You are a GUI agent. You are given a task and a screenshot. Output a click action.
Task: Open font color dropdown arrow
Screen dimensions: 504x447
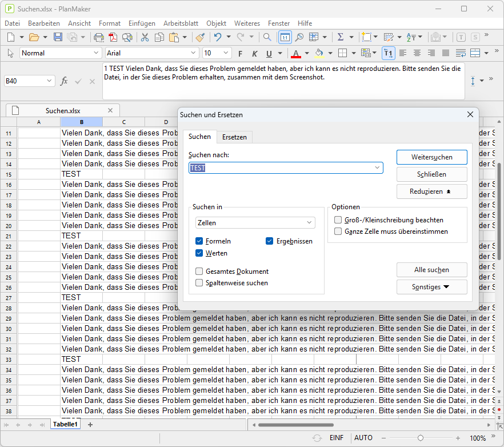[307, 53]
